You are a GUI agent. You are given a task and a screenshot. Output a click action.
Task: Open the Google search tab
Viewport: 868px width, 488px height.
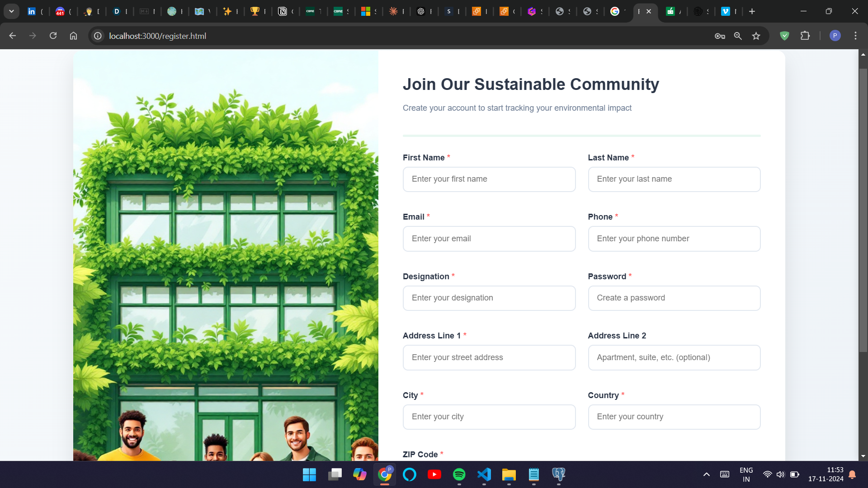tap(616, 11)
